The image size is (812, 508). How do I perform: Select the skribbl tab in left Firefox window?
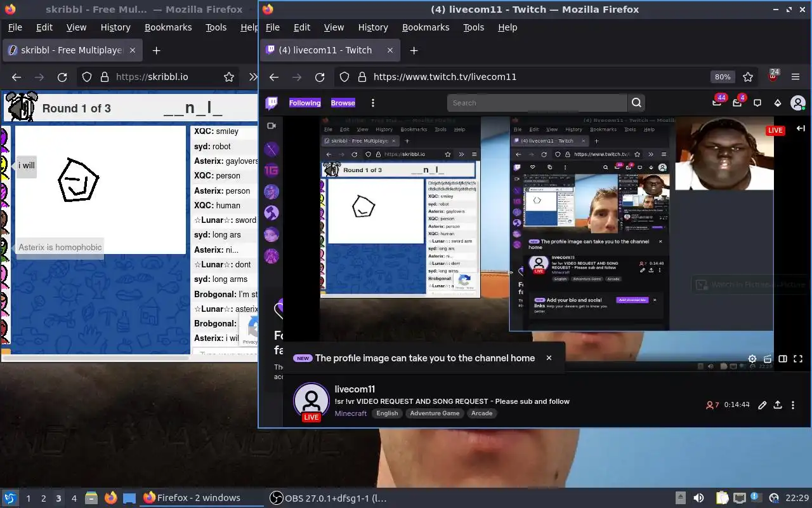pos(72,50)
